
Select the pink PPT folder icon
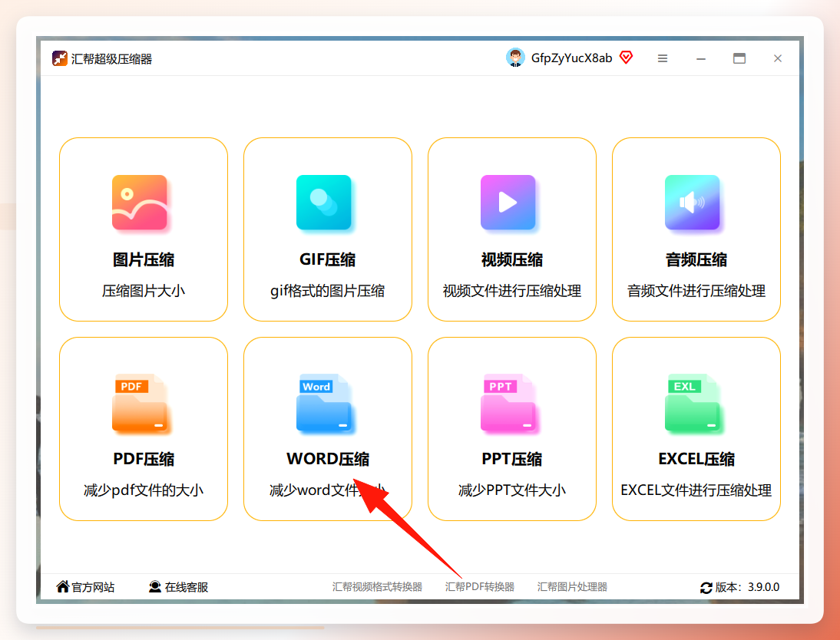(508, 403)
